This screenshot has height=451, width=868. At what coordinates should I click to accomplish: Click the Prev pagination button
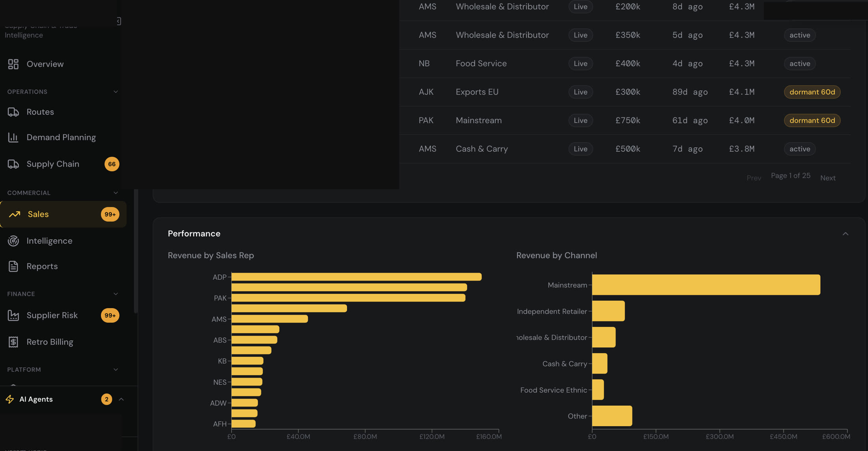[x=754, y=178]
